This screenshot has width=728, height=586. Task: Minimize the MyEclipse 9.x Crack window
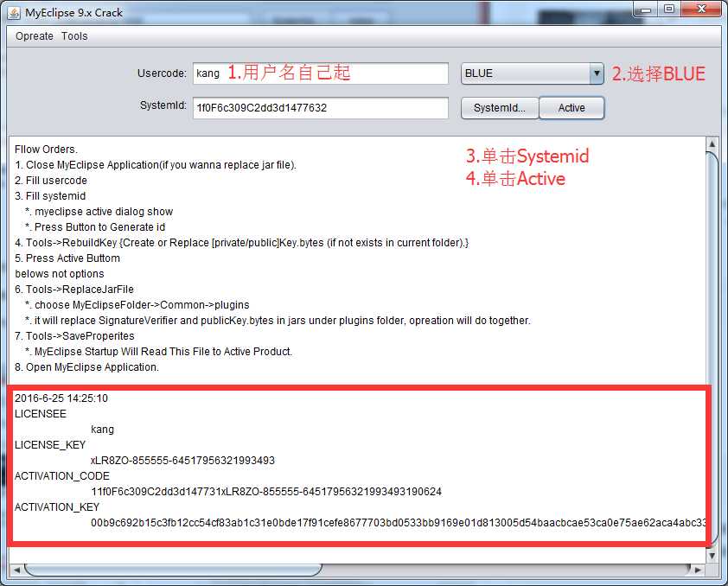tap(645, 10)
